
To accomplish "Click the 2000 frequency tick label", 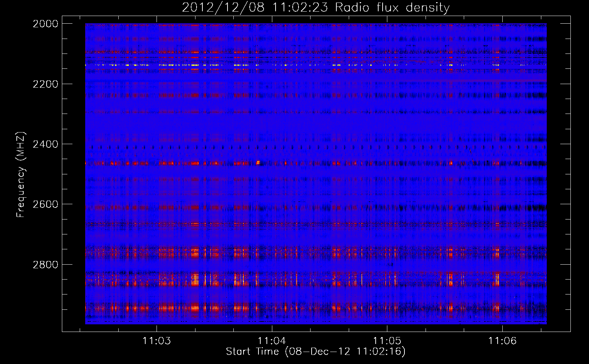I will (x=46, y=24).
